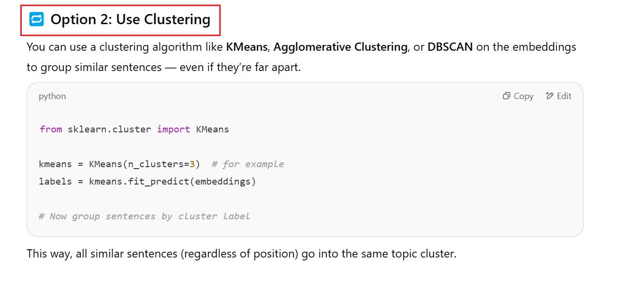Click the "python" language label

pyautogui.click(x=52, y=96)
